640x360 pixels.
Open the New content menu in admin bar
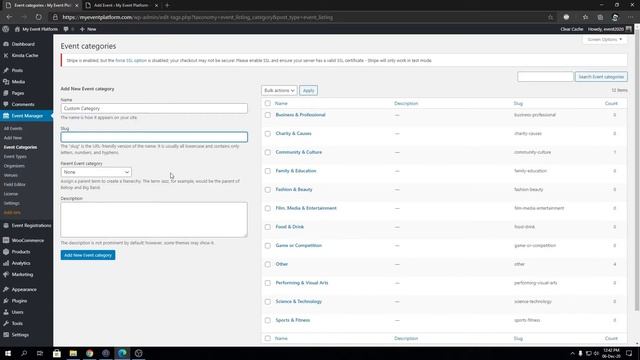(x=88, y=29)
